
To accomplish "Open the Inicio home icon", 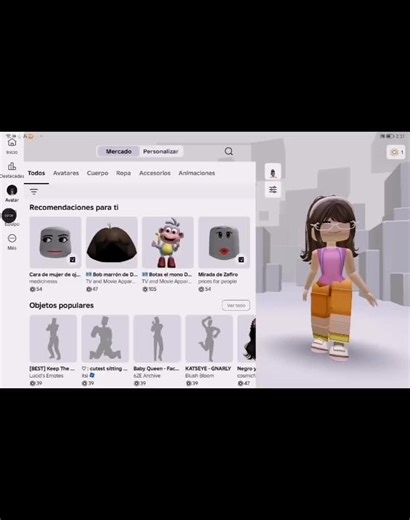I will (12, 143).
